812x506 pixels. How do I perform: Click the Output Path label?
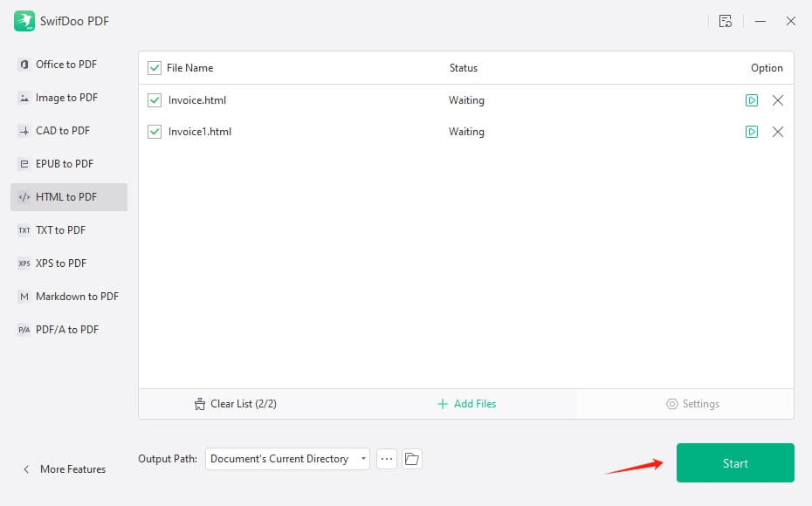[168, 459]
